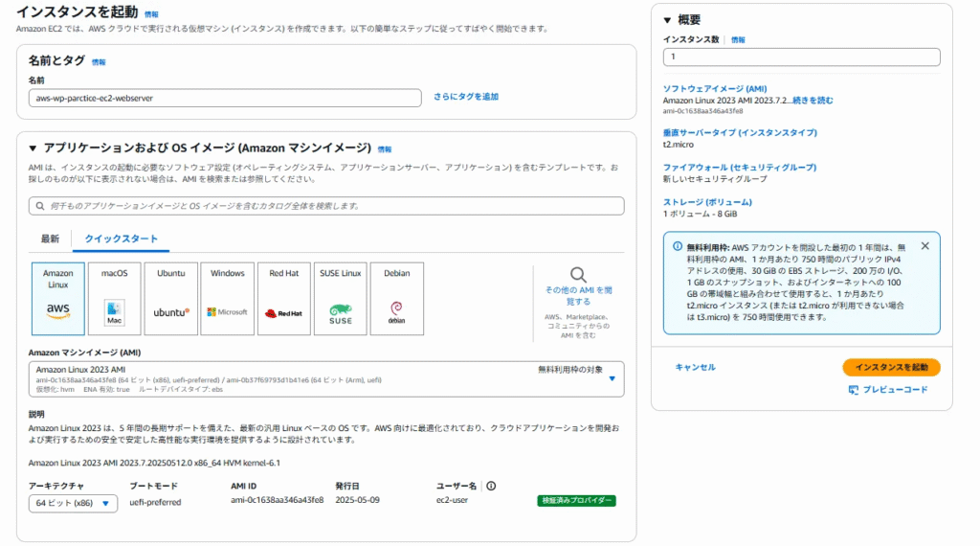Screen dimensions: 980x546
Task: Open the ソフトウェアイメージ (AMI) summary link
Action: tap(714, 89)
